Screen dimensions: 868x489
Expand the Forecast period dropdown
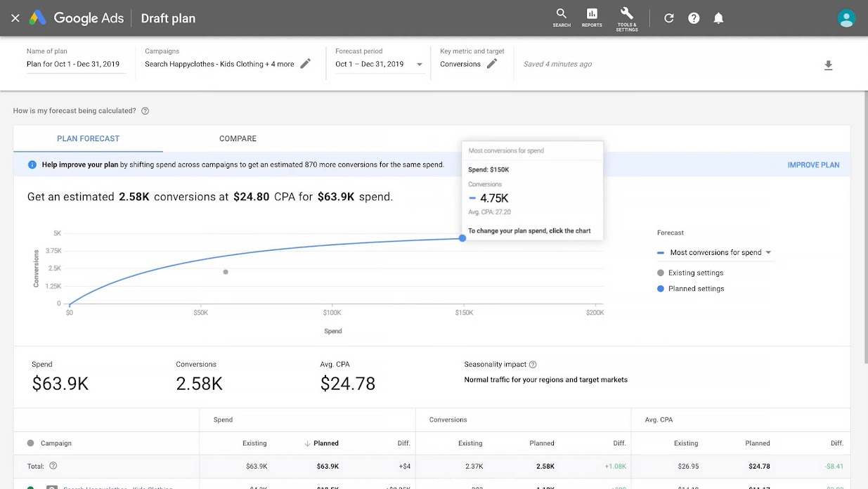click(420, 65)
